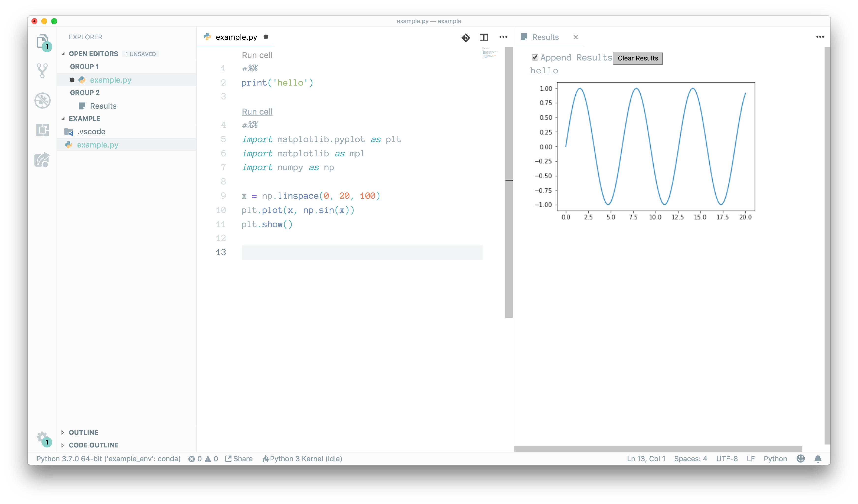
Task: Open the Source Control view
Action: point(42,71)
